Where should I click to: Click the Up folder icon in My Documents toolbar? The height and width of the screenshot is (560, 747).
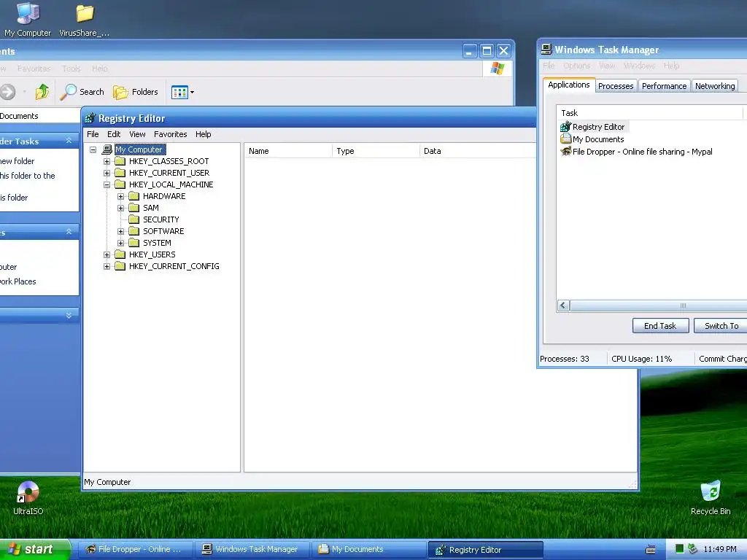point(42,92)
